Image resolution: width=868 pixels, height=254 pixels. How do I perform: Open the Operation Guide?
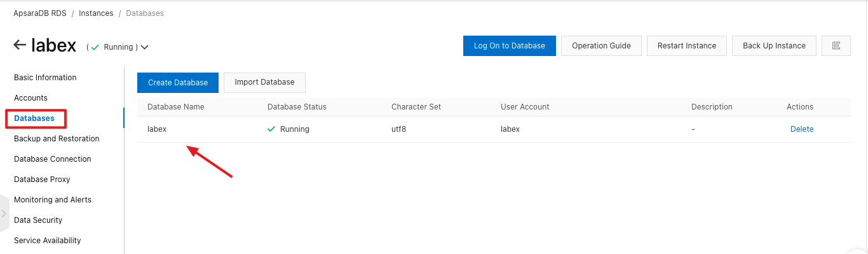click(601, 46)
